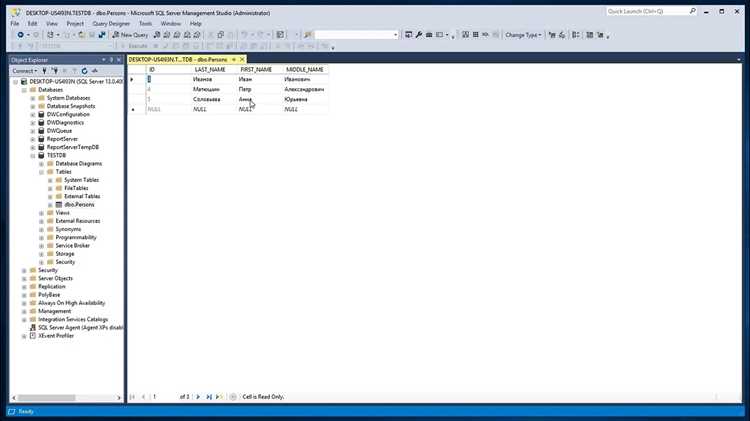
Task: Click the NULL cell under LAST_NAME
Action: point(214,110)
